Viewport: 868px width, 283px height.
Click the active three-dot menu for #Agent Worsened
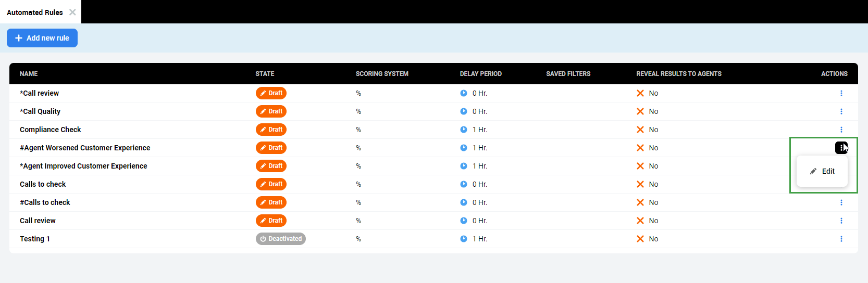click(x=841, y=148)
